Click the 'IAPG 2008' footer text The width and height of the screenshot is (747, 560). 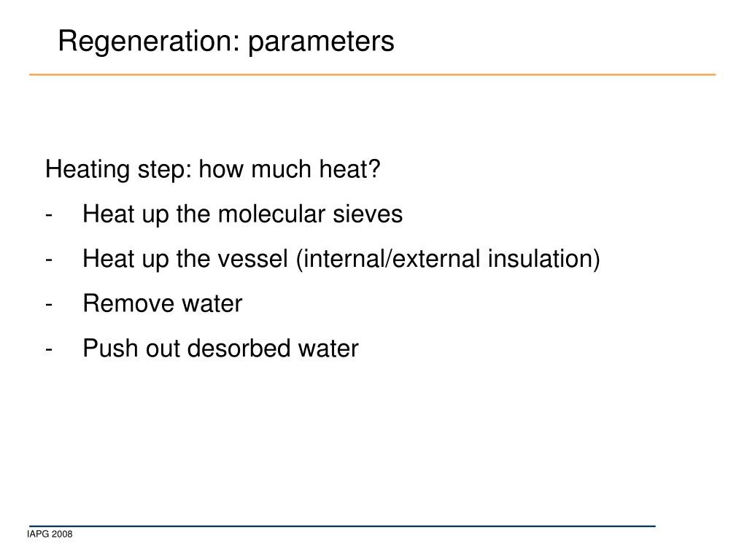coord(50,534)
